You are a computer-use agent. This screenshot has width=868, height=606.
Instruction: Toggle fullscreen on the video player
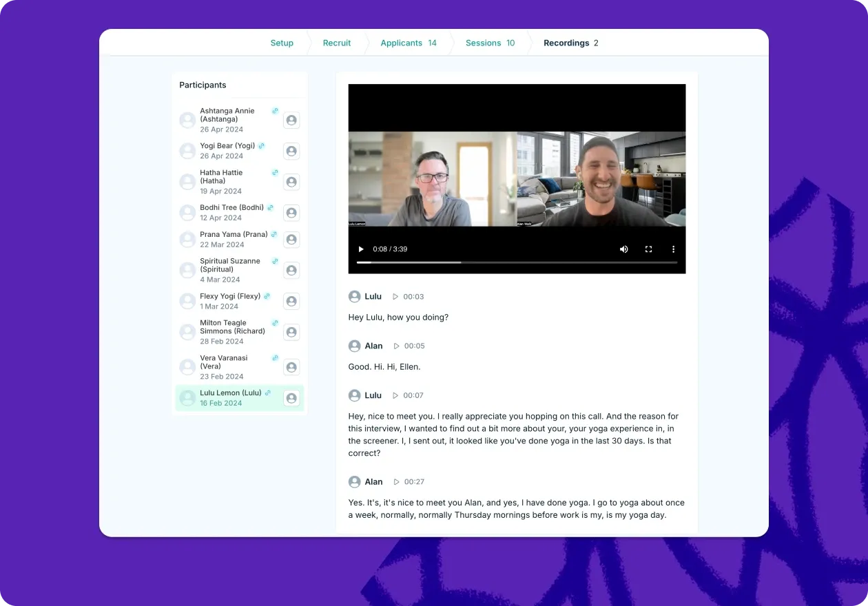tap(648, 249)
